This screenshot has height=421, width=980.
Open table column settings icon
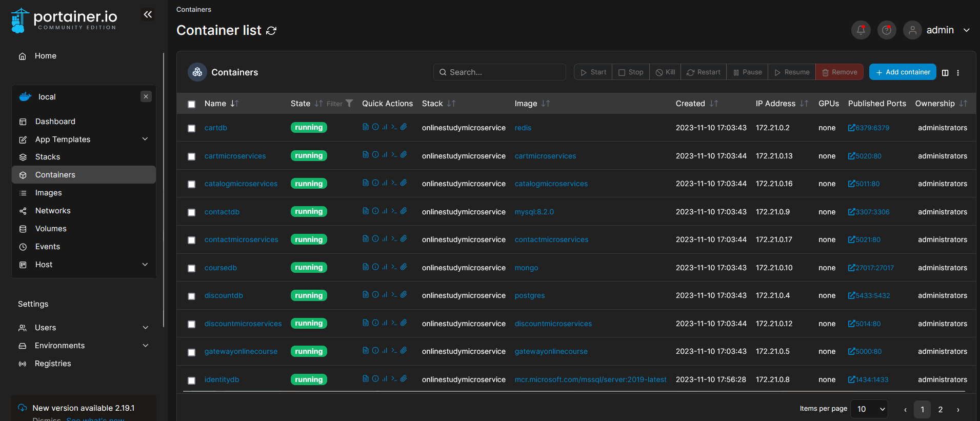coord(945,73)
